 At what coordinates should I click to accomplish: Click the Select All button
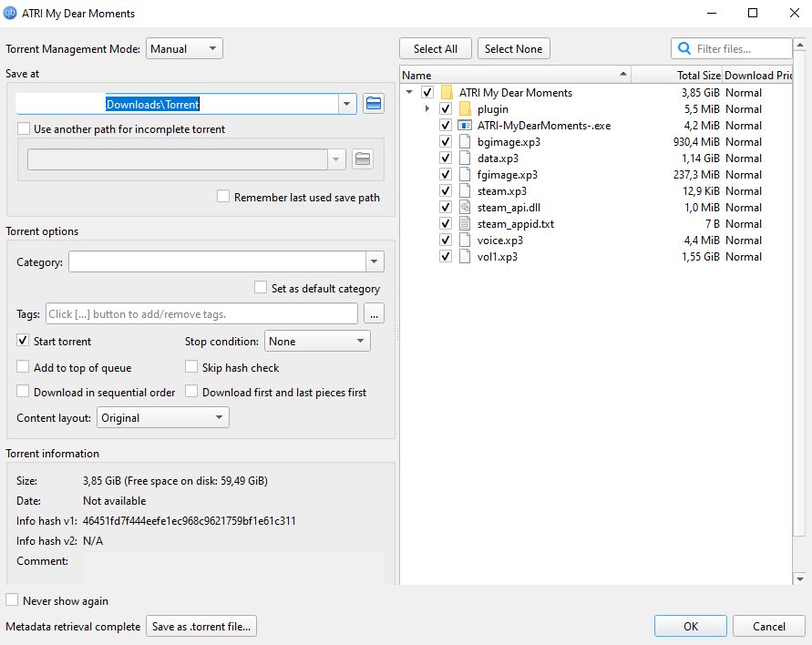click(436, 48)
